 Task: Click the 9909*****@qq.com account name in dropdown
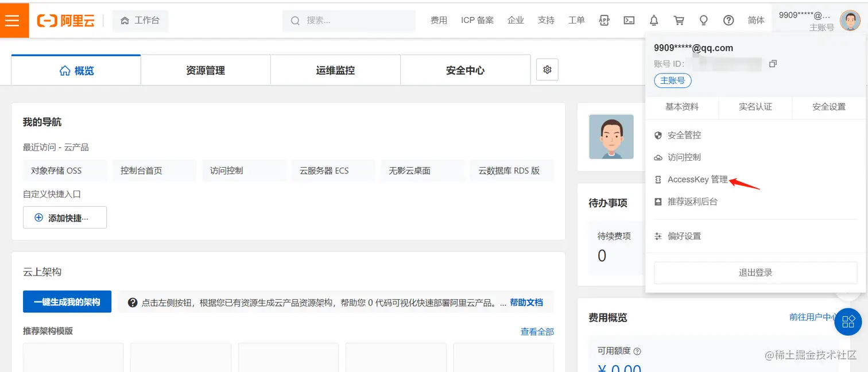(693, 48)
